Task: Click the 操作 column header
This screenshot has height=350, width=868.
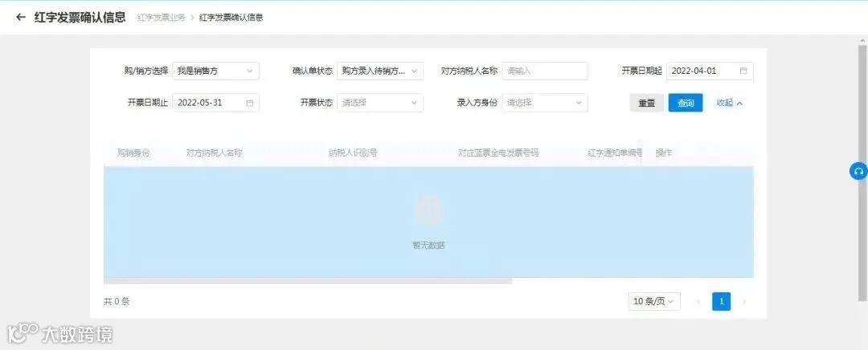Action: pos(664,153)
